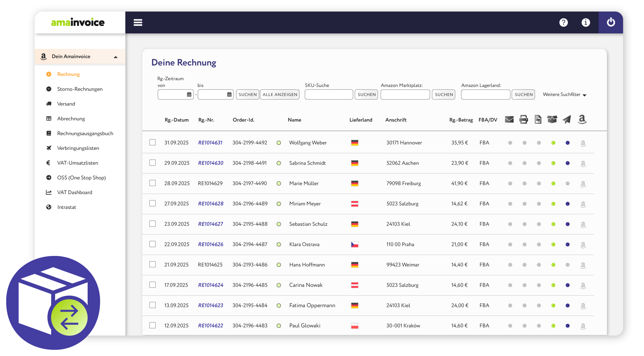Open the info icon in the header

pyautogui.click(x=585, y=23)
